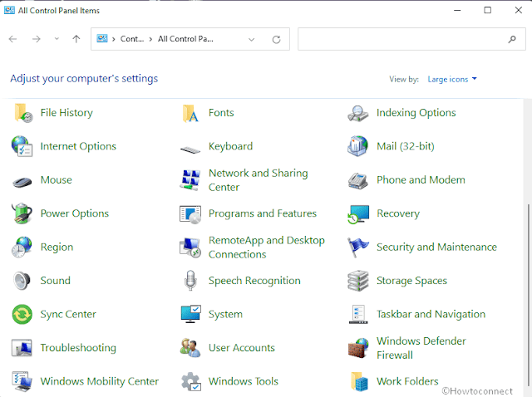Select the Power Options label

tap(75, 213)
